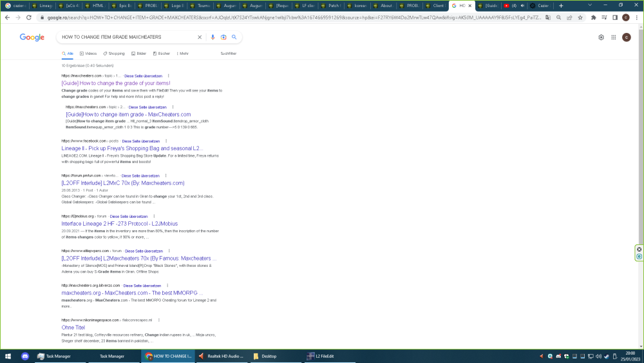The height and width of the screenshot is (363, 644).
Task: Open 'L2Maxcheaters 70x (By Famous' elitepvpers result
Action: pos(139,258)
